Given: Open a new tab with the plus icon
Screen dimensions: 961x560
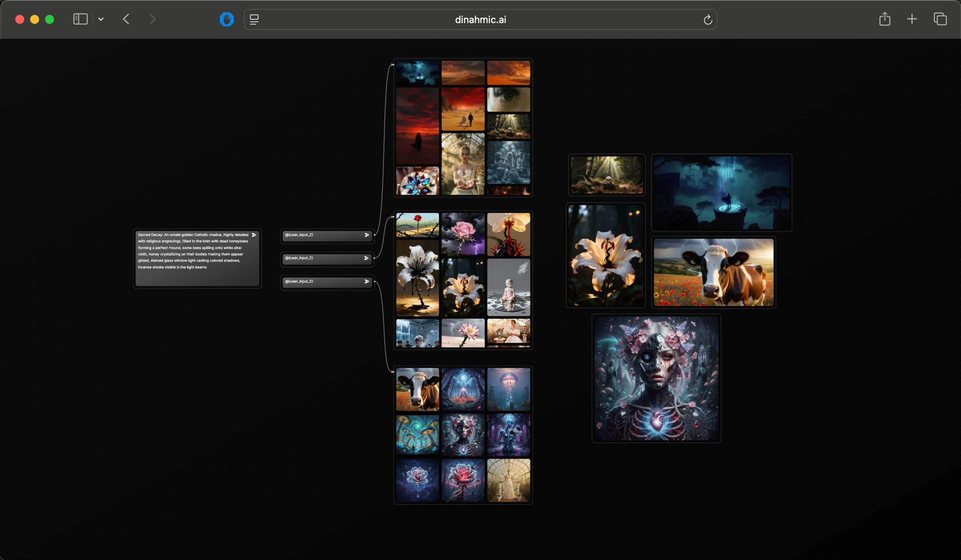Looking at the screenshot, I should 912,19.
